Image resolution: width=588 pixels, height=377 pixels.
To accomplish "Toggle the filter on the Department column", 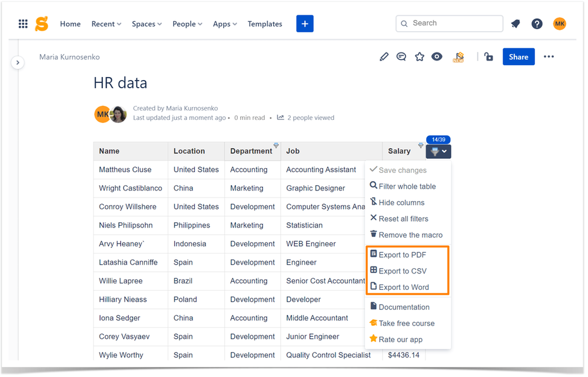I will [276, 145].
